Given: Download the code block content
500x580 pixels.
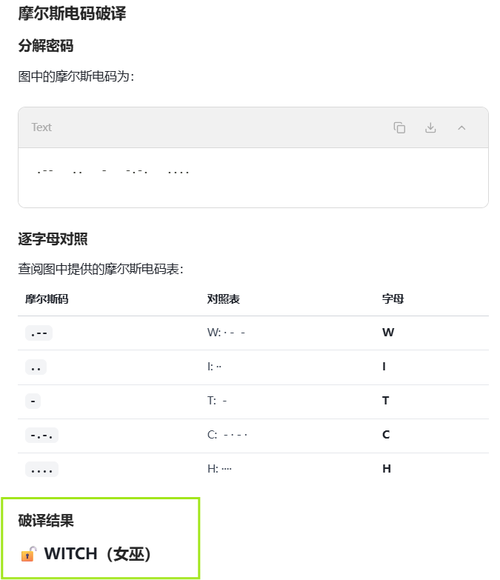Looking at the screenshot, I should (x=430, y=128).
